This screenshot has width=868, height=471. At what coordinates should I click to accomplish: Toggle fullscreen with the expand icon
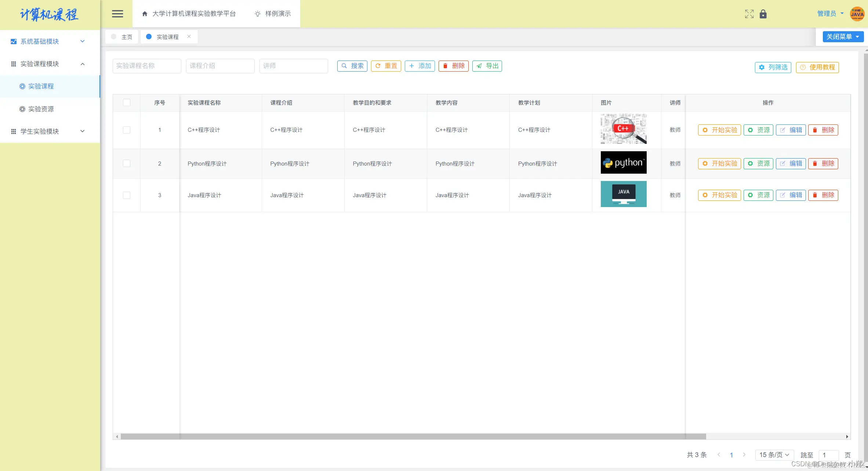click(x=749, y=14)
